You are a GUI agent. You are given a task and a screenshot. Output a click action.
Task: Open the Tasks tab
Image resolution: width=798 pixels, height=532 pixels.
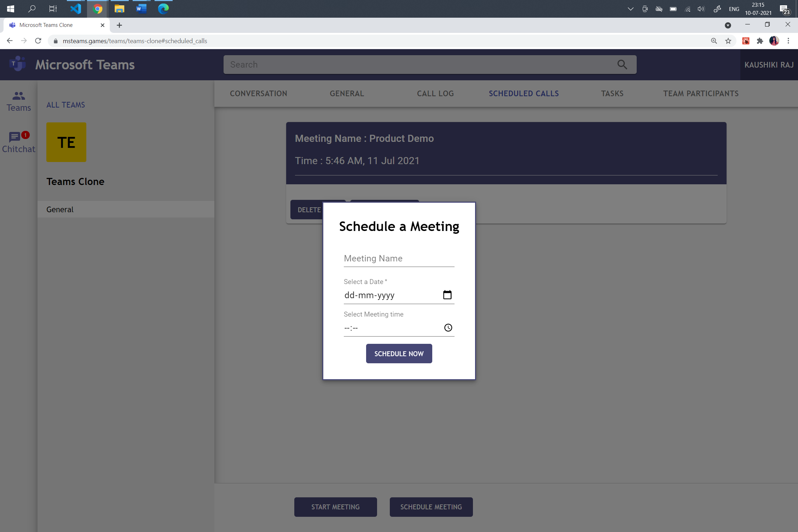tap(612, 93)
